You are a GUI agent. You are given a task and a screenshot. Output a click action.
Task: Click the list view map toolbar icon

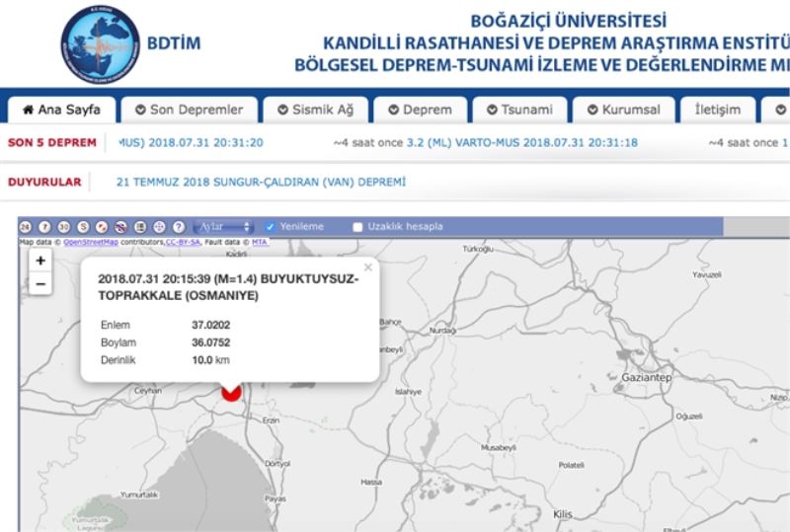click(140, 227)
